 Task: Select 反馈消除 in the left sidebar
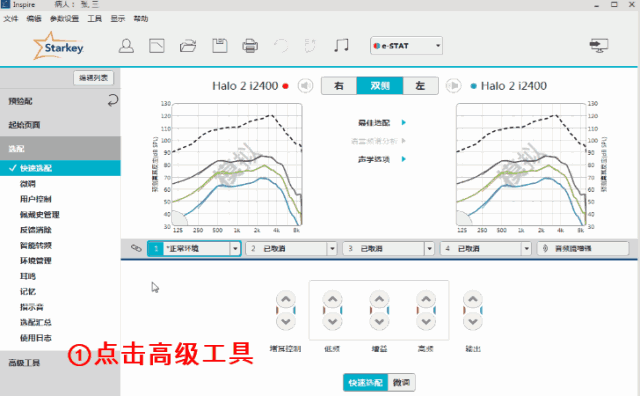(x=36, y=230)
